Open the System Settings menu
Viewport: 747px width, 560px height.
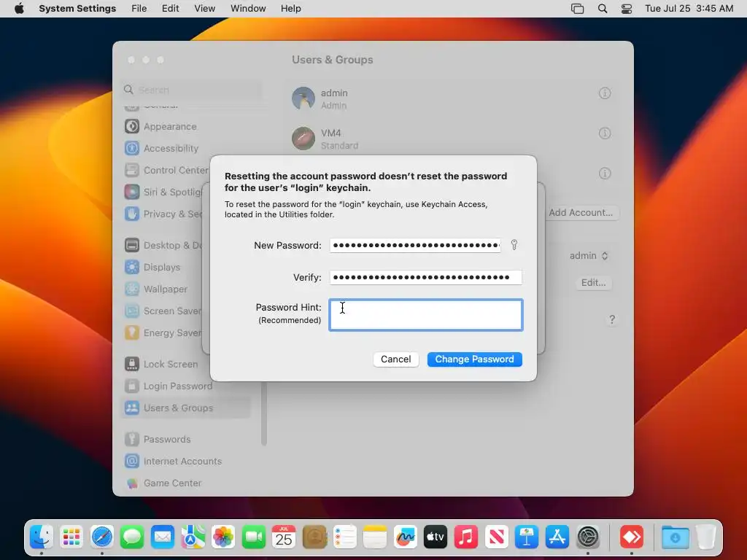pyautogui.click(x=77, y=9)
